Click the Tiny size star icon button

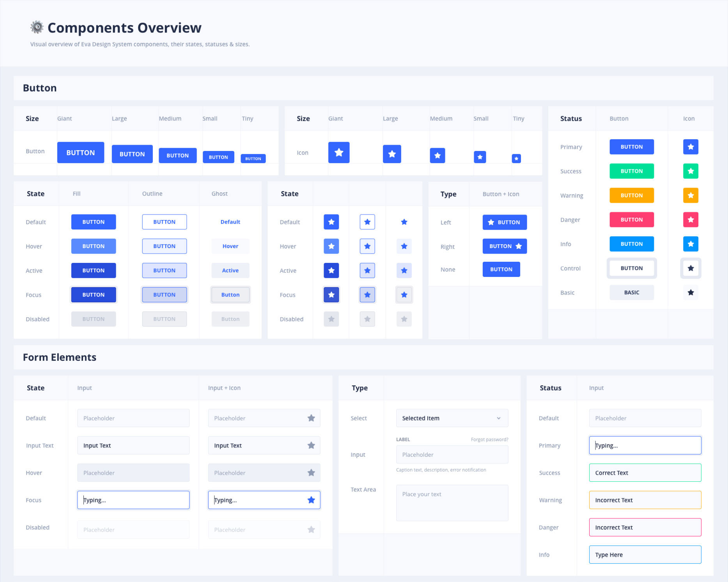click(x=516, y=158)
